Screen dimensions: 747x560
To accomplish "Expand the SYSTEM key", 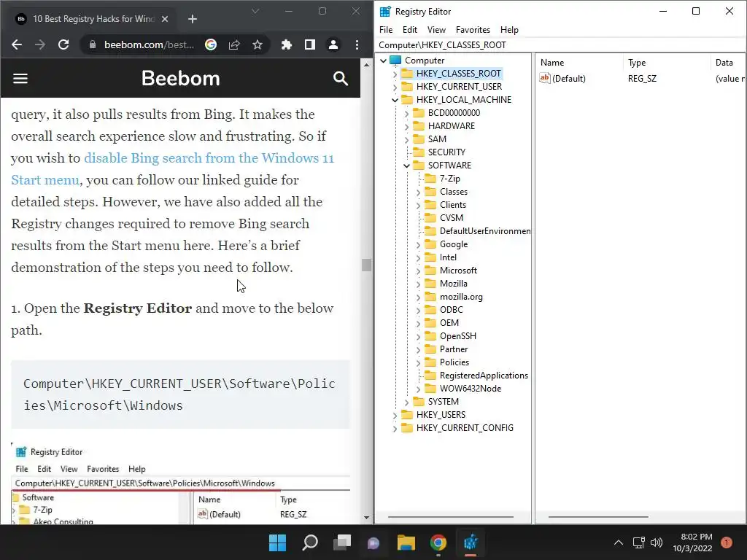I will [406, 402].
